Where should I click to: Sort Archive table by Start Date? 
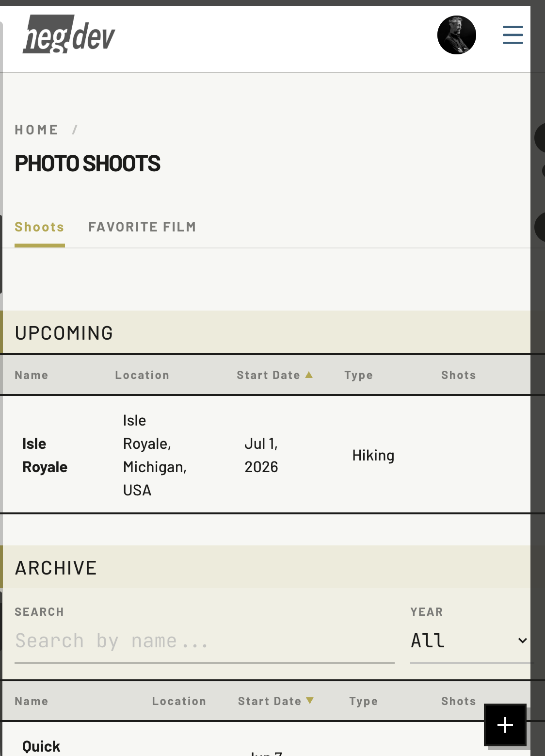point(276,701)
